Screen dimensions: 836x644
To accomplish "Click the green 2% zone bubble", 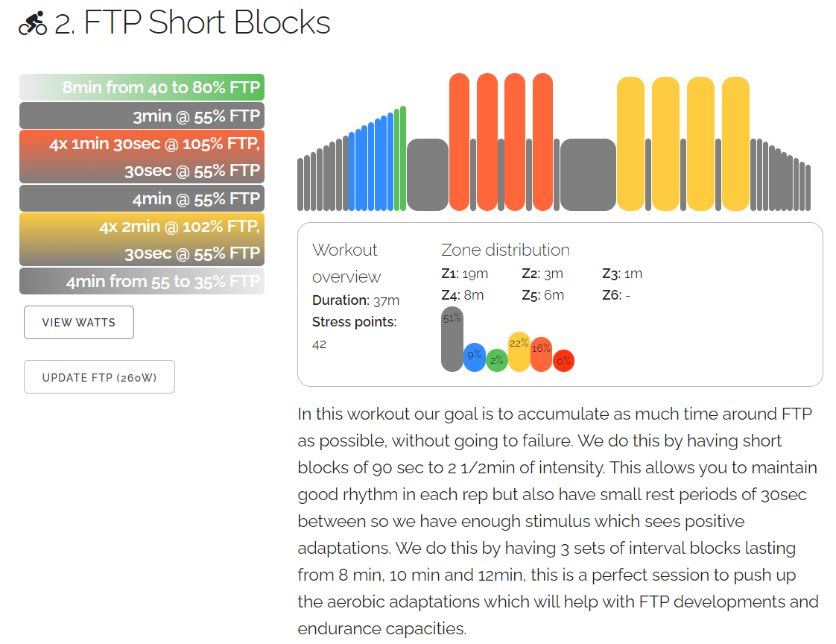I will [496, 361].
